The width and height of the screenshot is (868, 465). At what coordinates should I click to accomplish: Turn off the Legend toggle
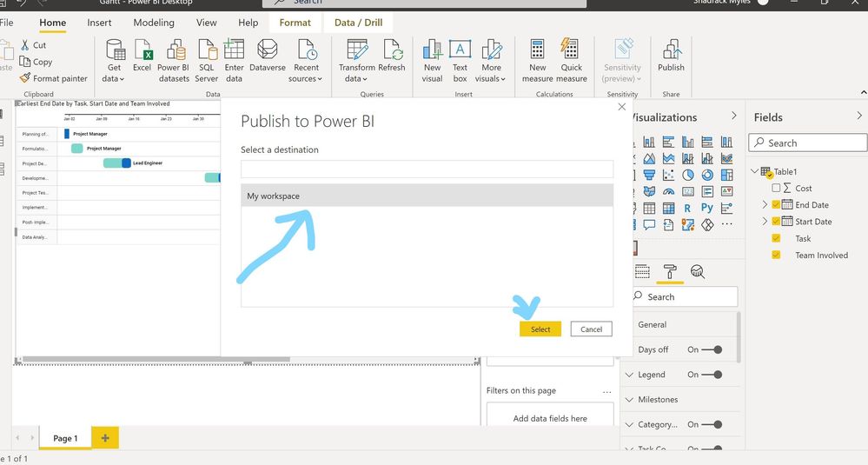click(713, 375)
